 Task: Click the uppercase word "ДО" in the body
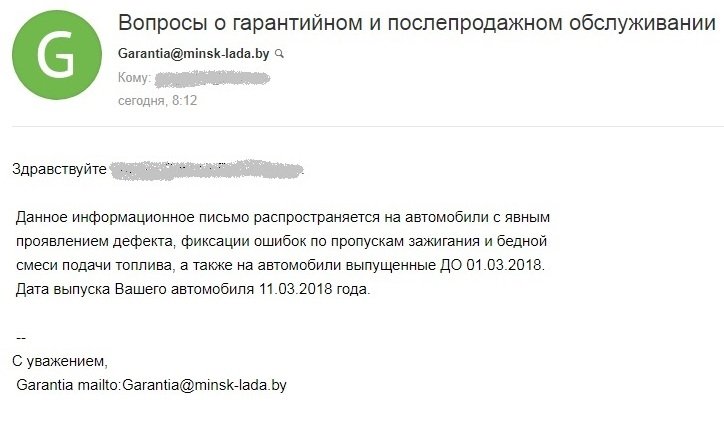click(450, 266)
